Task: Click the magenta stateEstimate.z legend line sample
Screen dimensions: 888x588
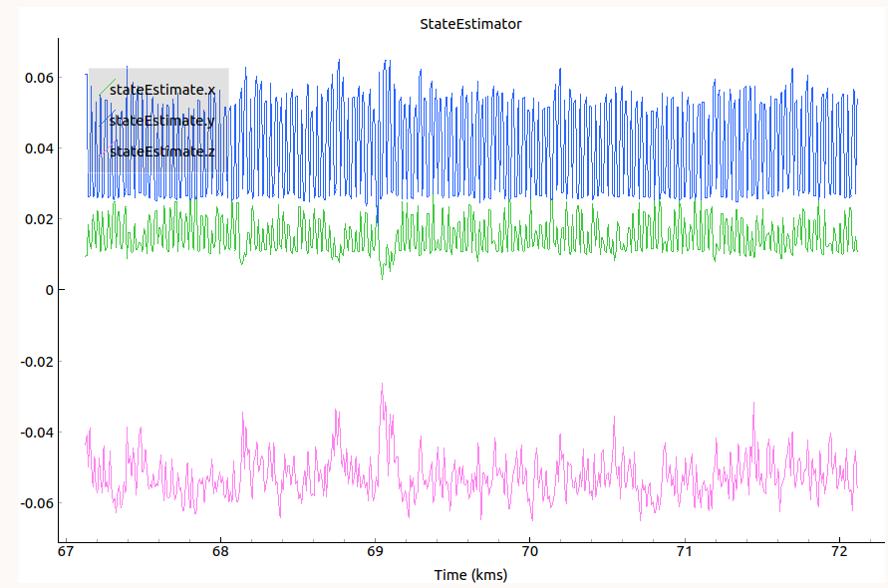Action: click(101, 151)
